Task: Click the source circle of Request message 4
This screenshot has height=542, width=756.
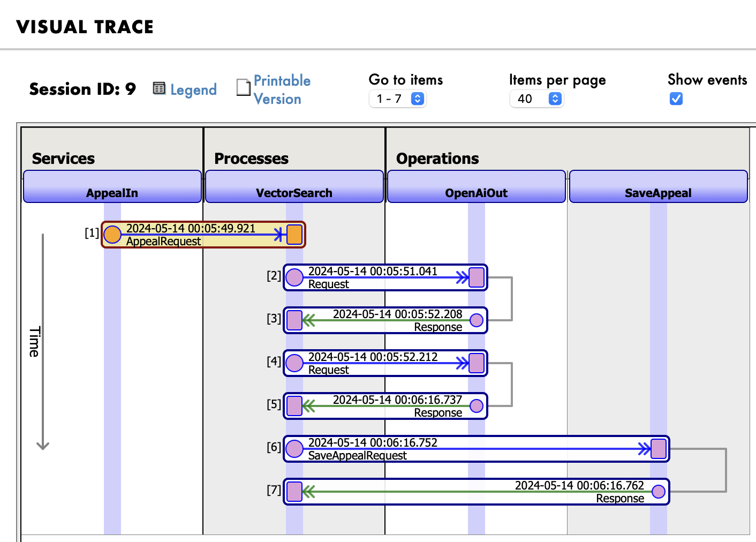Action: (294, 363)
